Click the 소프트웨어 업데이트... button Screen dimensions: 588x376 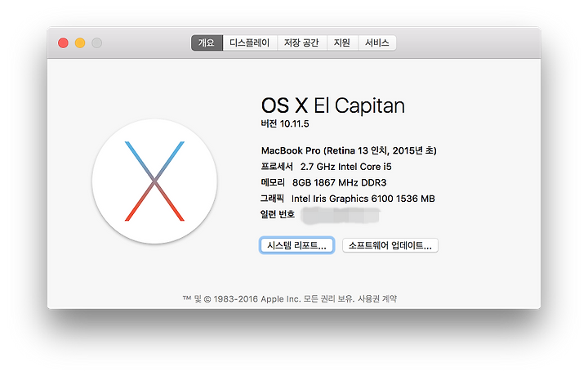point(390,245)
